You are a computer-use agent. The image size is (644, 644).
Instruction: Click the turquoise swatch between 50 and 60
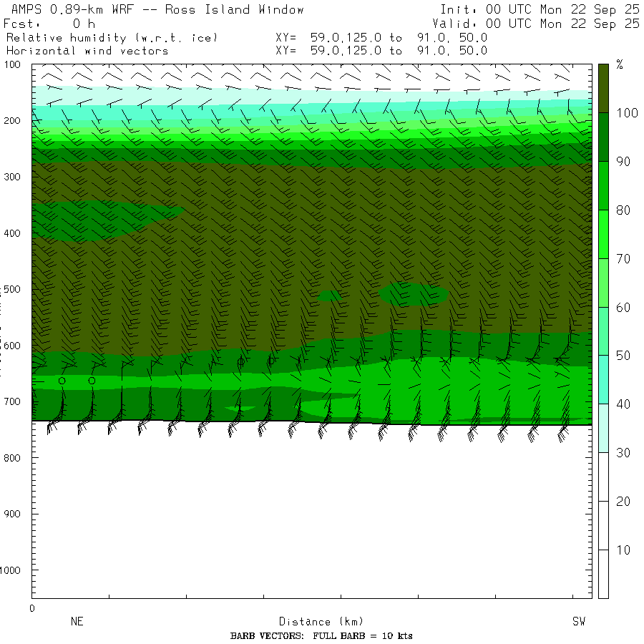pyautogui.click(x=603, y=331)
